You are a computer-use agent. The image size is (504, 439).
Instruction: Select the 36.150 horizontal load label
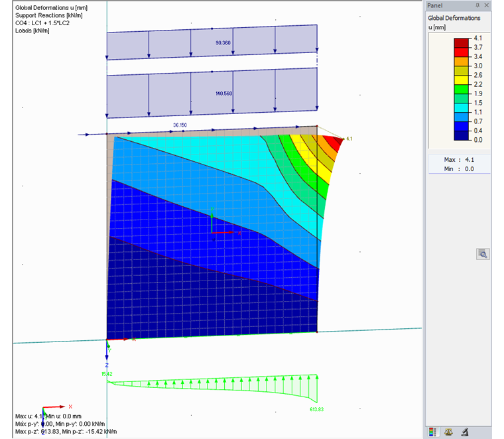pyautogui.click(x=180, y=125)
